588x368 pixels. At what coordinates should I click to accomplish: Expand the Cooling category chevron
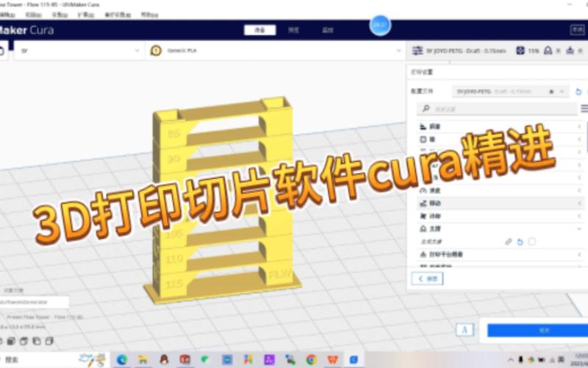[x=579, y=216]
